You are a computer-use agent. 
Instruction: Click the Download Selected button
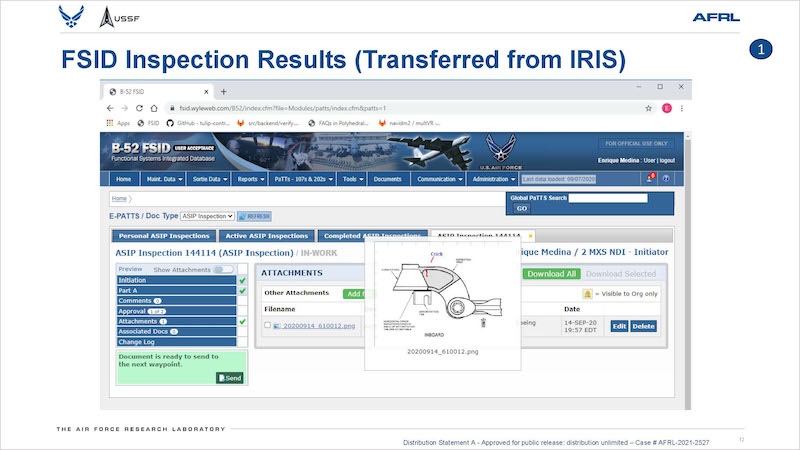click(x=621, y=274)
